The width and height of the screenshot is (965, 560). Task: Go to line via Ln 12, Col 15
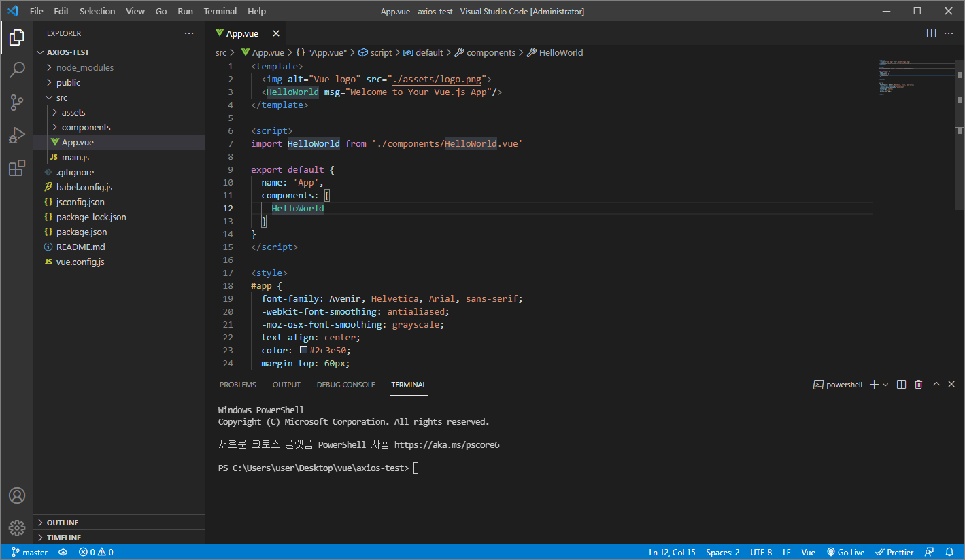(672, 553)
